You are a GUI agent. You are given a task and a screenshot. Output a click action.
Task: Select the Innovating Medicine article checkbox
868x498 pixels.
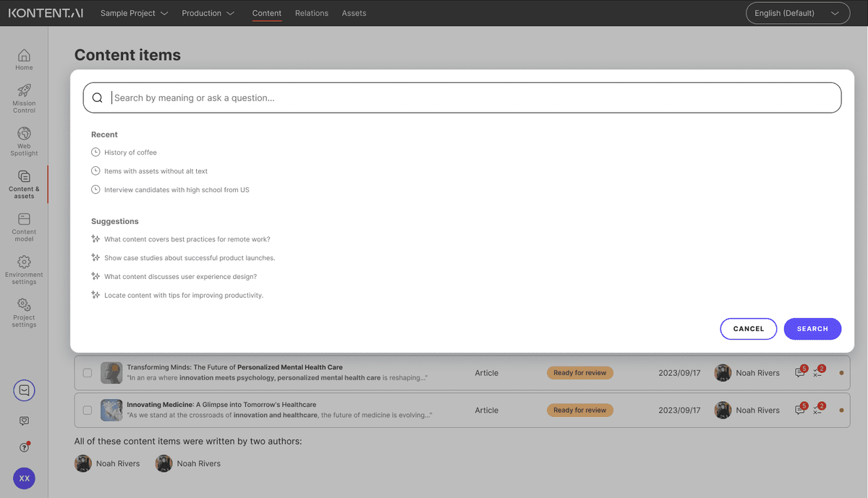[88, 410]
